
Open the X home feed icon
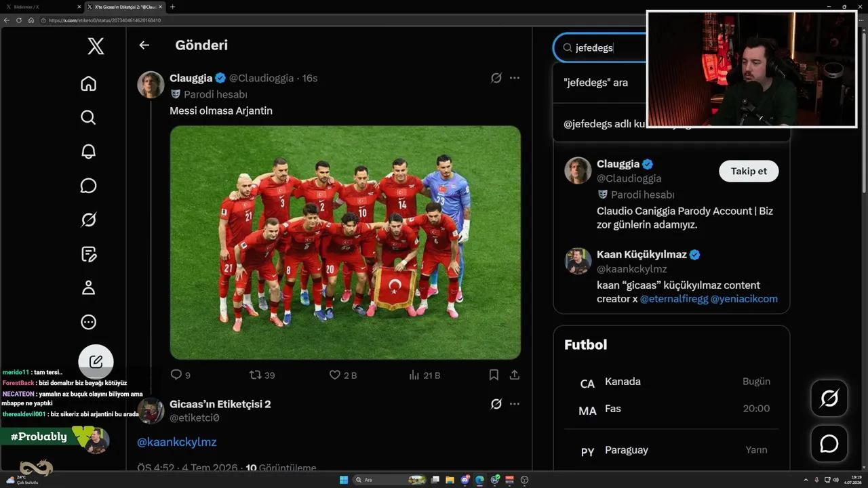(x=88, y=83)
